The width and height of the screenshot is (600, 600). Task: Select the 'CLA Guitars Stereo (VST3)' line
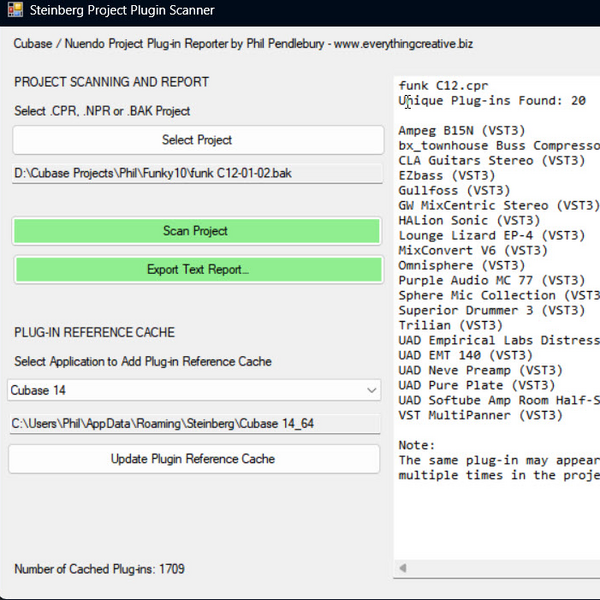click(x=491, y=160)
